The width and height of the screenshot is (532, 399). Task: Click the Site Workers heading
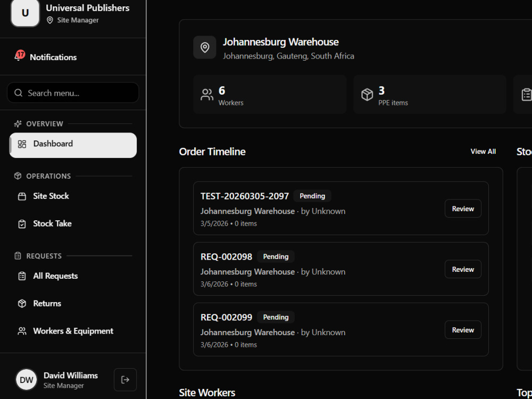207,393
